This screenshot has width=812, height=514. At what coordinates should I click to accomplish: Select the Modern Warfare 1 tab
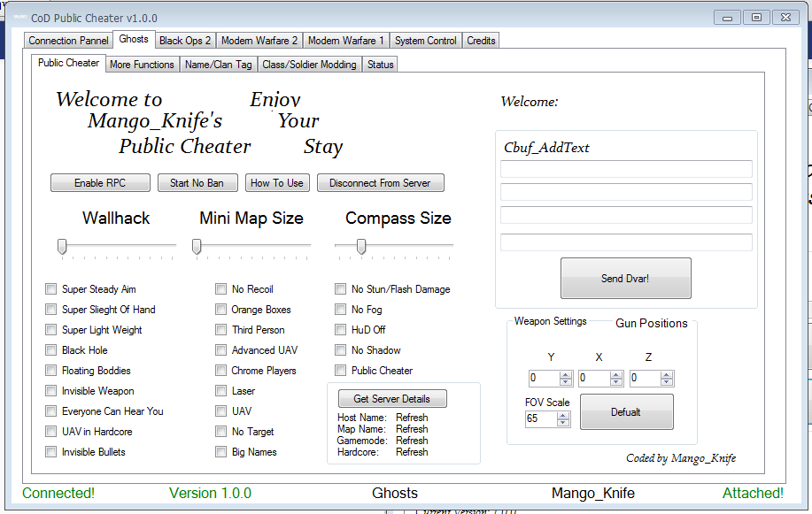pos(346,41)
